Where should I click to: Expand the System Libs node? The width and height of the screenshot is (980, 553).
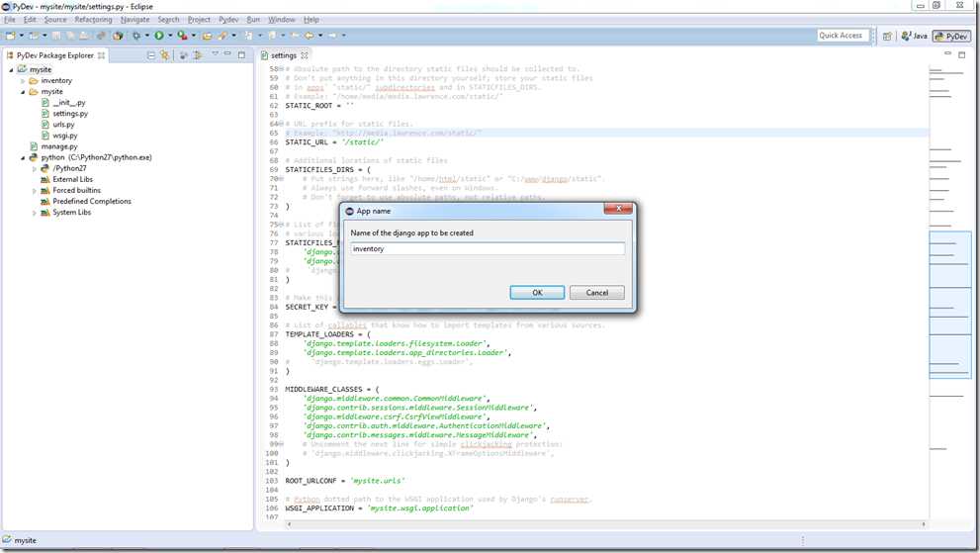(x=35, y=213)
